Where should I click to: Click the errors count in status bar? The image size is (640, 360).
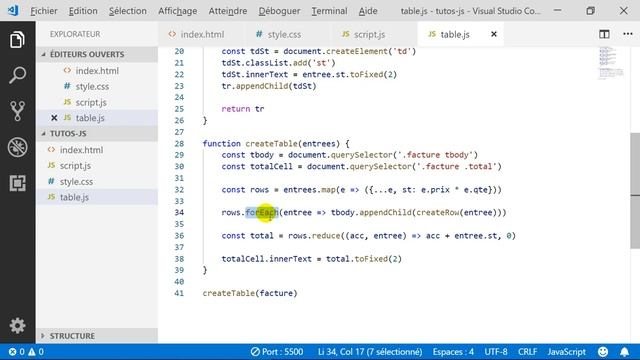tap(16, 352)
